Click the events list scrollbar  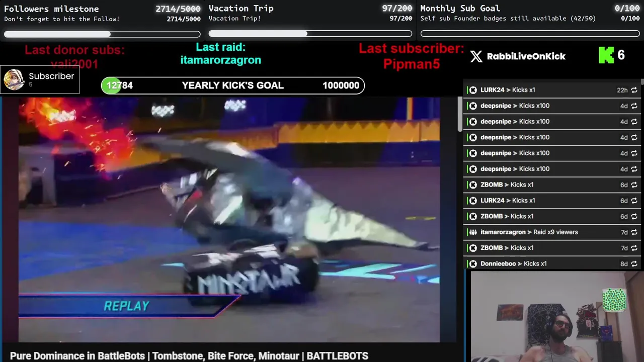click(642, 83)
